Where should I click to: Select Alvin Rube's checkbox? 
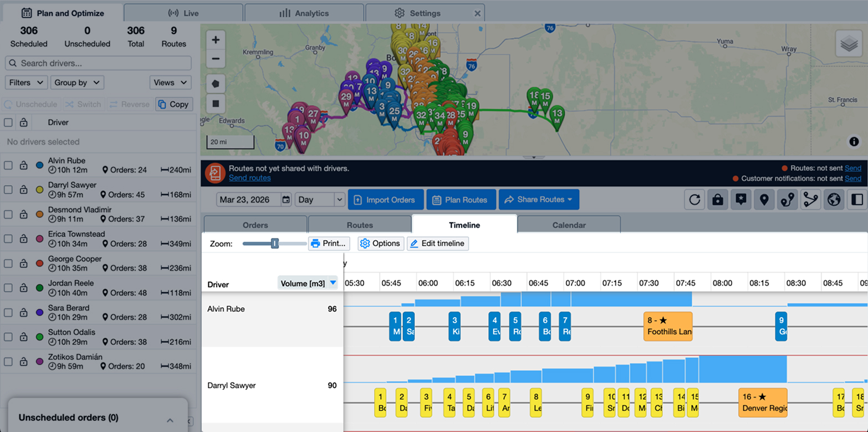click(x=8, y=165)
